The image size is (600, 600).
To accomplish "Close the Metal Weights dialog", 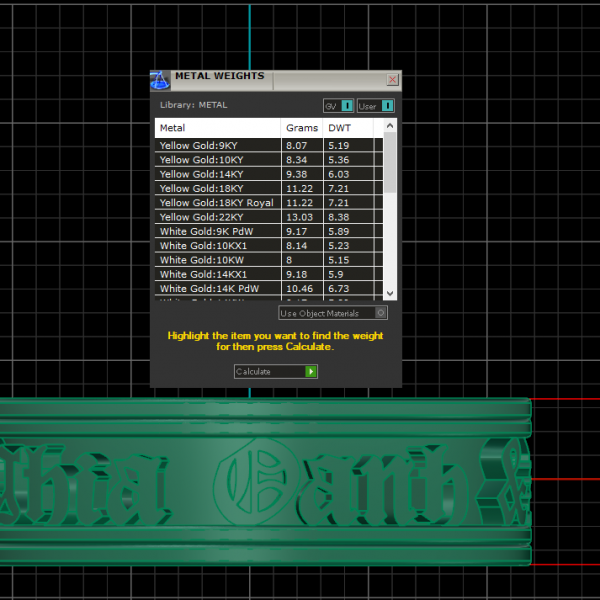I will [391, 80].
